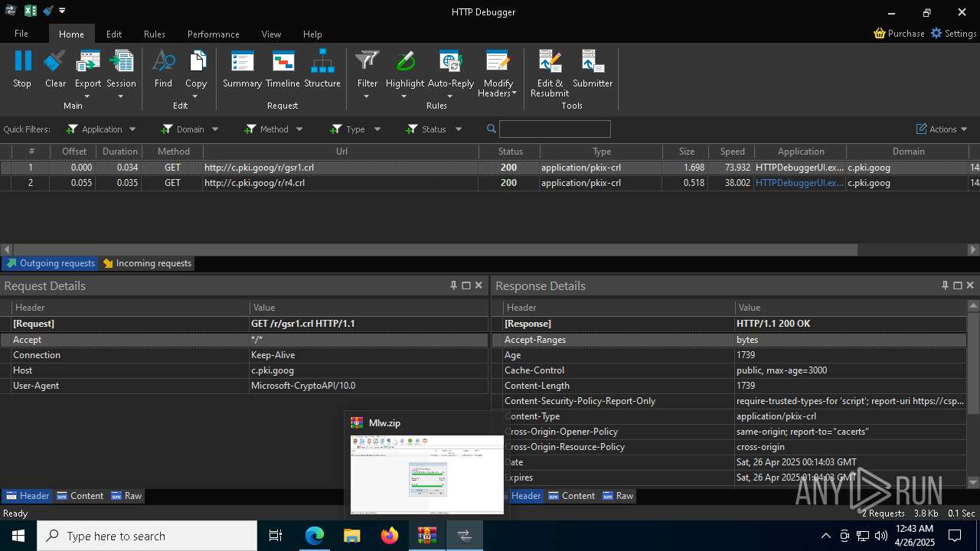
Task: Open Microsoft Edge from taskbar
Action: (315, 536)
